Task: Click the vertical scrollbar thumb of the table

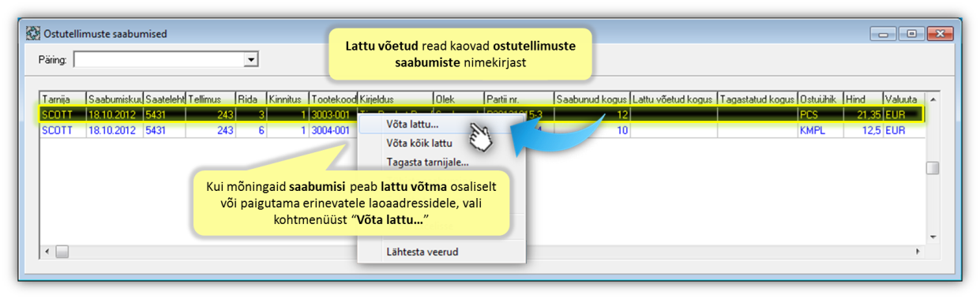Action: [933, 167]
